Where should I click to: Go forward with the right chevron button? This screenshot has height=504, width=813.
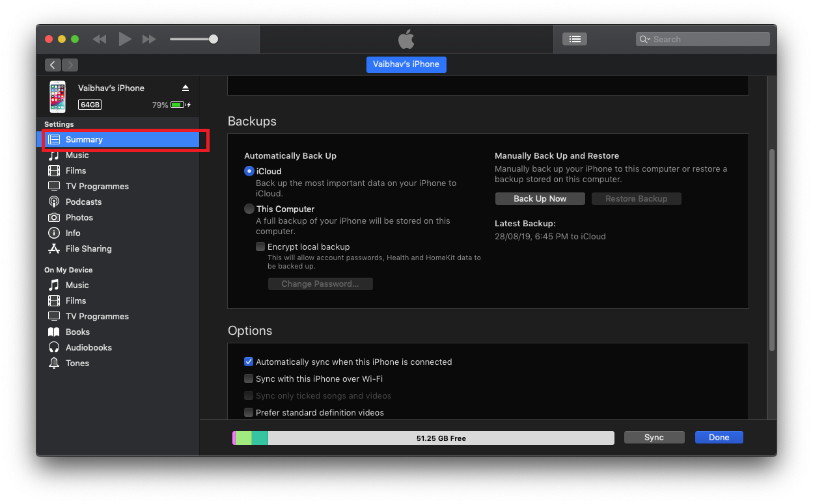pos(70,65)
